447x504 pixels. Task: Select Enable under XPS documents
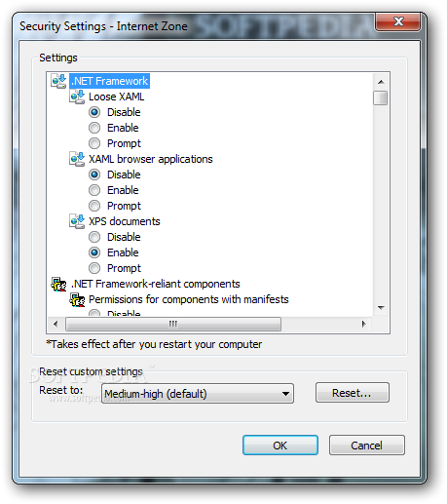94,252
